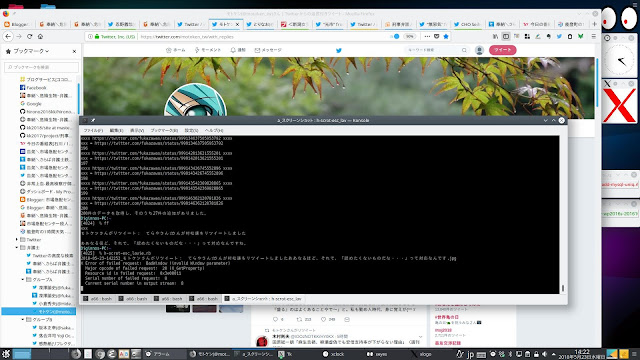Toggle Firefox sidebars toolbar button
The image size is (640, 360).
click(506, 36)
